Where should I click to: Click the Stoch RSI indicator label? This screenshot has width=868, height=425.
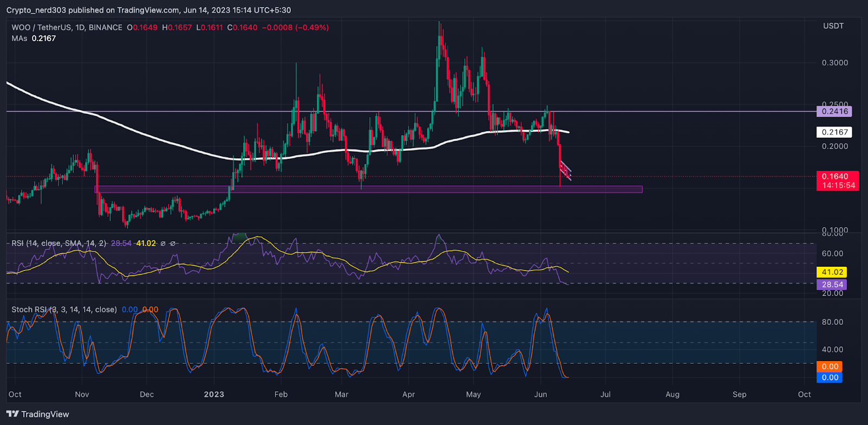coord(64,310)
